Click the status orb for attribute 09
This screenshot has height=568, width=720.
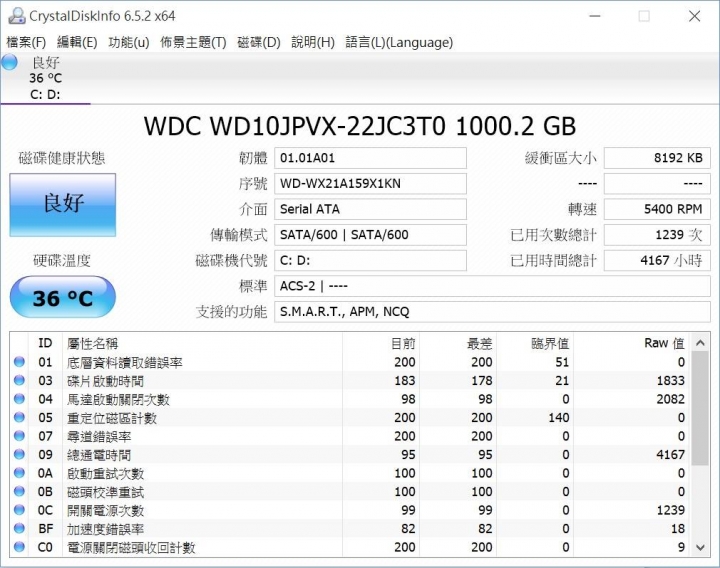(x=19, y=454)
